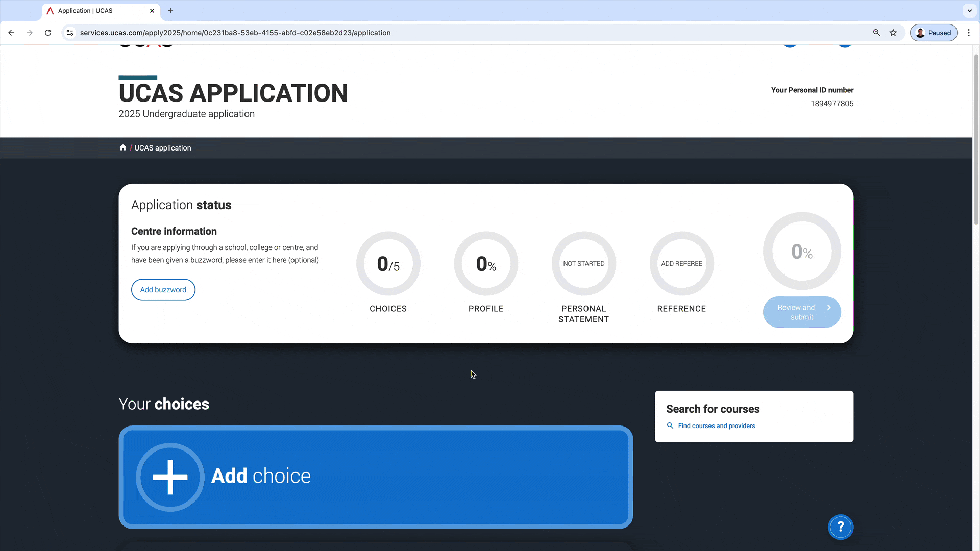
Task: Click the search magnifier icon under Search for courses
Action: pyautogui.click(x=670, y=425)
